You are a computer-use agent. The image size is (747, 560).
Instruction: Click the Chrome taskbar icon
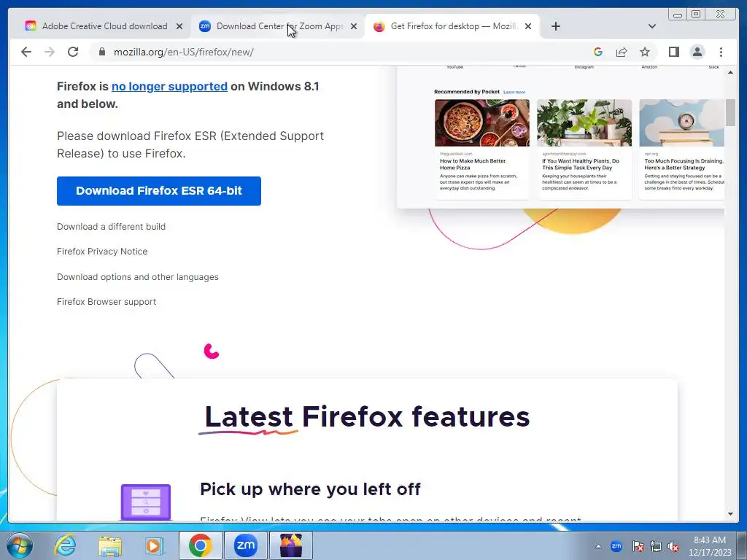pos(200,545)
